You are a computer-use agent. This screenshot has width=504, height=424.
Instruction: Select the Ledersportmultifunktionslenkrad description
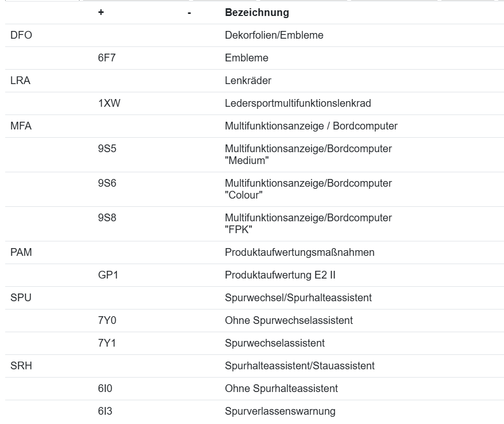coord(297,103)
